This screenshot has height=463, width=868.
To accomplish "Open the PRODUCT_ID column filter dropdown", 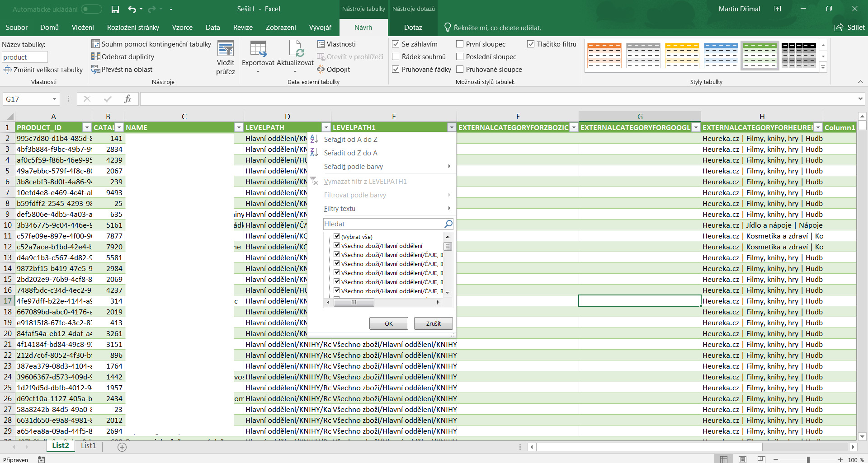I will coord(86,128).
